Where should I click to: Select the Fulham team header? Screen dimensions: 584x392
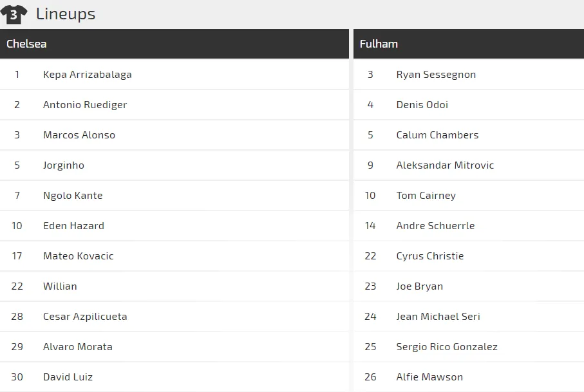coord(469,44)
